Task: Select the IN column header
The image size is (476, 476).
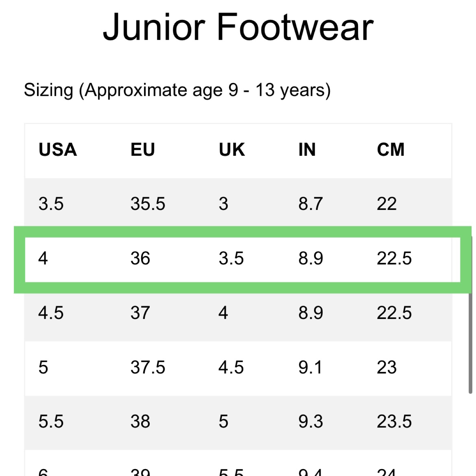Action: [x=307, y=150]
